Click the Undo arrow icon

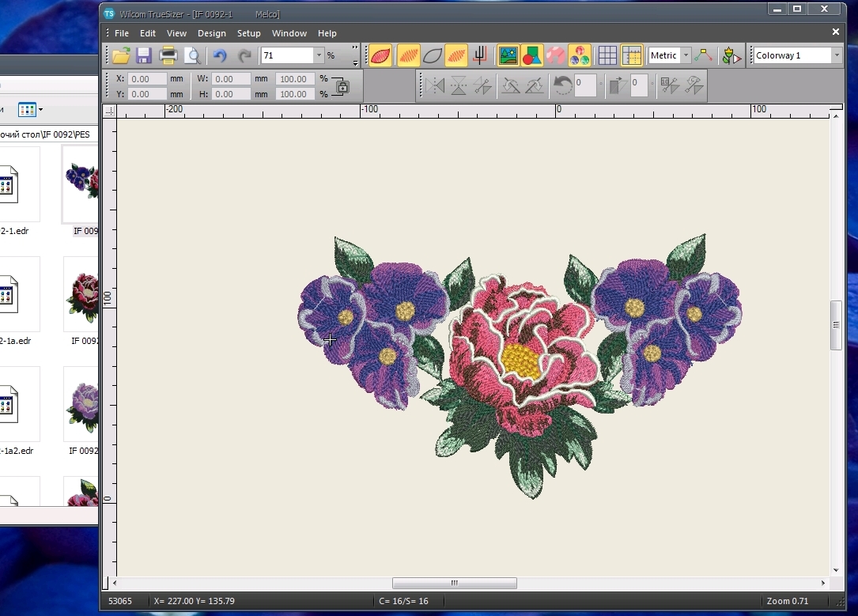[220, 55]
